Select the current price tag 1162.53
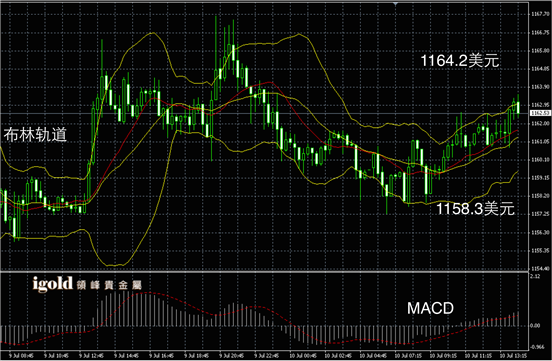This screenshot has height=361, width=552. pyautogui.click(x=540, y=113)
